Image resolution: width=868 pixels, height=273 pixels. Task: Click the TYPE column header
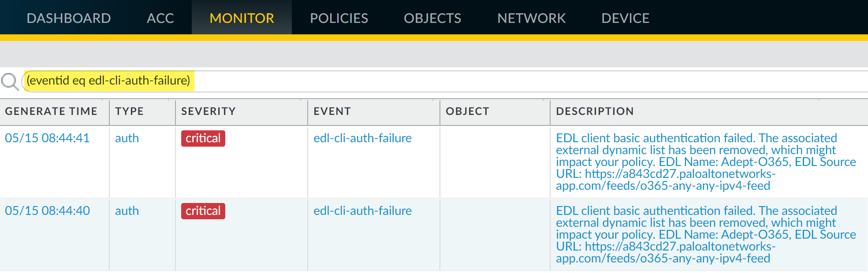pyautogui.click(x=129, y=111)
